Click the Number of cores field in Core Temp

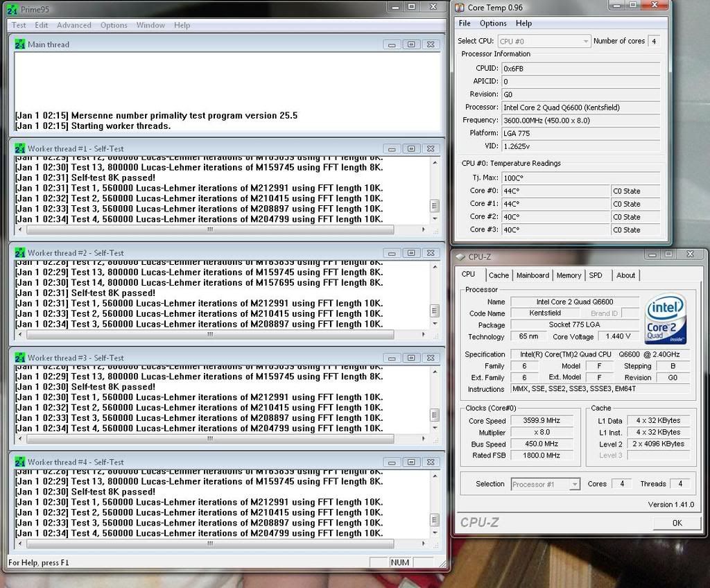coord(654,41)
